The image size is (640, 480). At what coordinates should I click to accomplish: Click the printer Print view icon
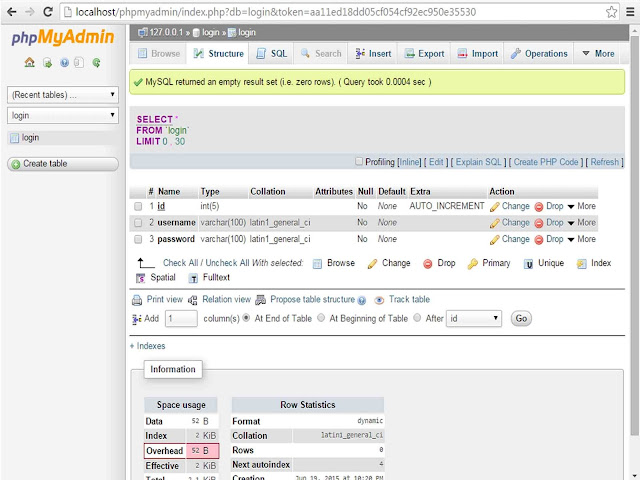pos(137,300)
